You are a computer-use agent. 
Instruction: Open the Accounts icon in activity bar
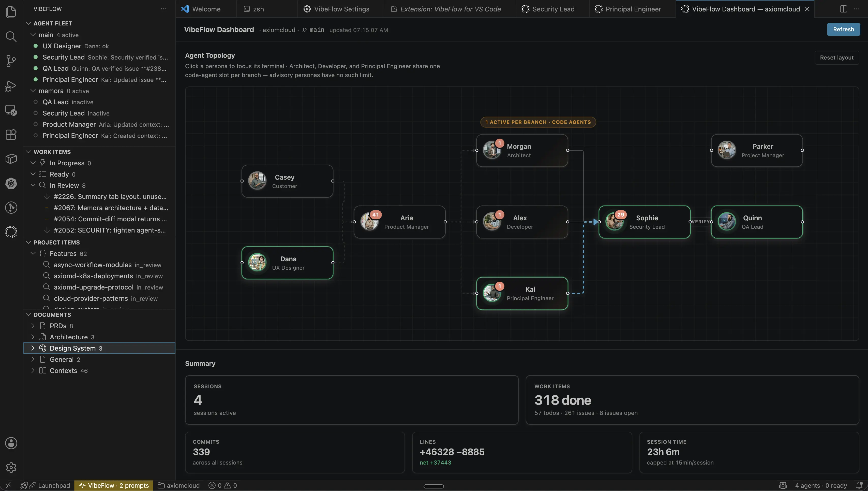[x=11, y=443]
